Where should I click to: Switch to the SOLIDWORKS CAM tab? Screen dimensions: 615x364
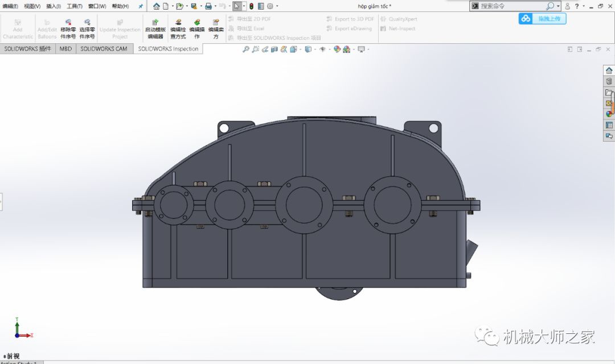click(104, 49)
